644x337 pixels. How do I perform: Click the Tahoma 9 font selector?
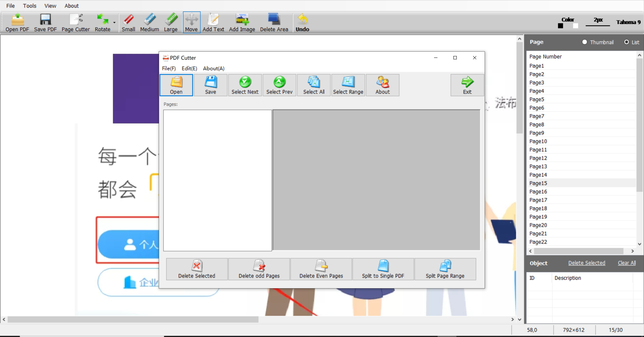tap(628, 22)
